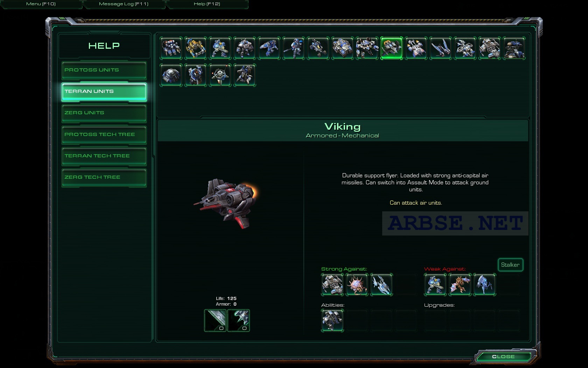This screenshot has width=588, height=368.
Task: Click the "Can attack air units." text
Action: click(416, 203)
